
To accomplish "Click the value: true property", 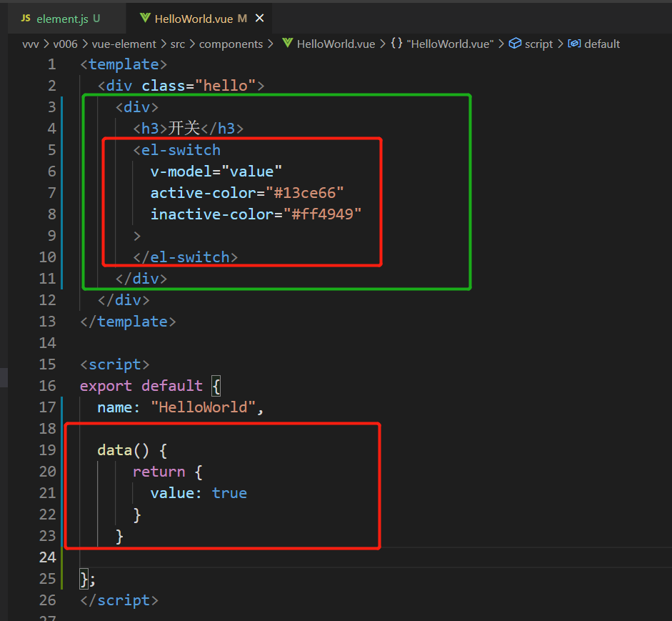I will pyautogui.click(x=199, y=493).
